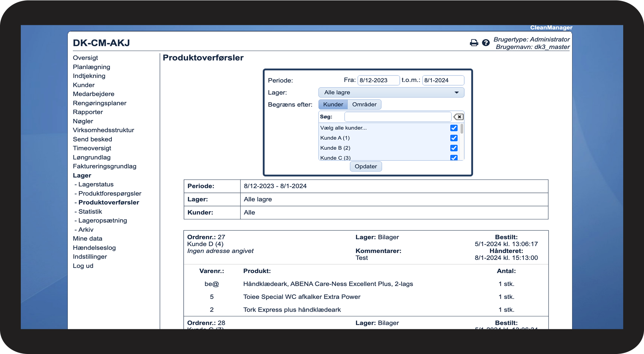644x354 pixels.
Task: Switch to the Områder tab
Action: (x=364, y=105)
